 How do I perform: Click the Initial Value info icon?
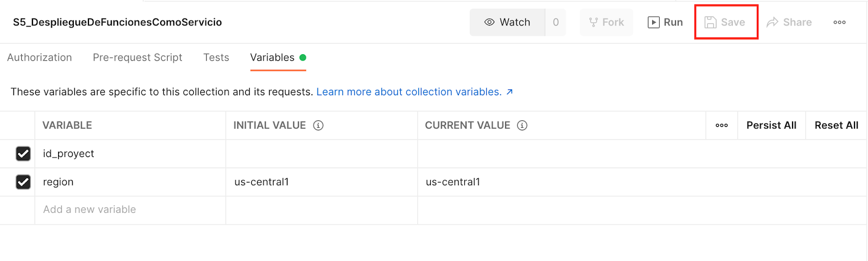pyautogui.click(x=318, y=125)
